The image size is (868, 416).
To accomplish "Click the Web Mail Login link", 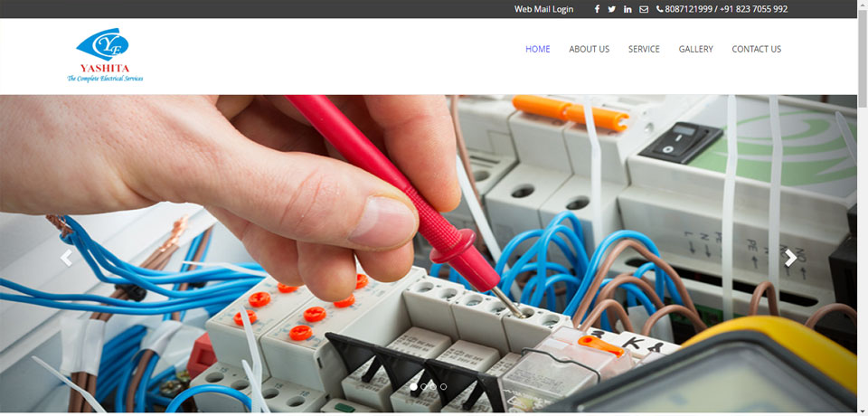I will (543, 9).
